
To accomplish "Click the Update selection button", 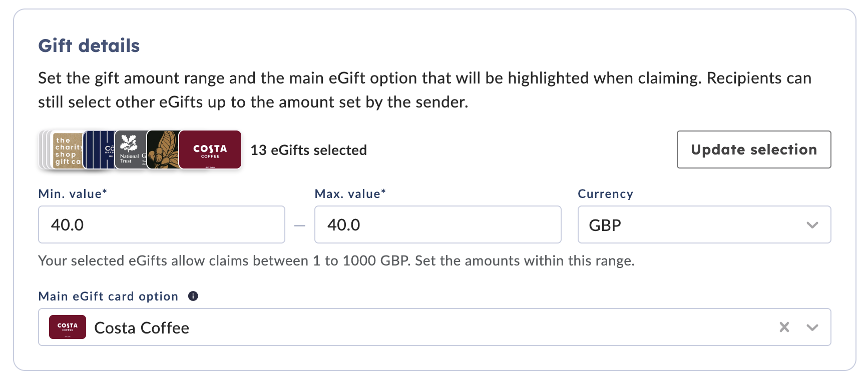I will pos(754,149).
